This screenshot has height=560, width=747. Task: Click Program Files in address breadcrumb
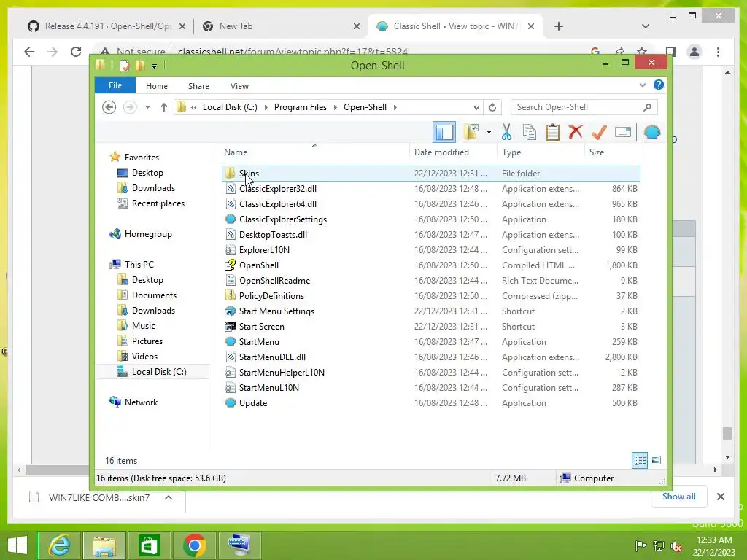pos(300,107)
